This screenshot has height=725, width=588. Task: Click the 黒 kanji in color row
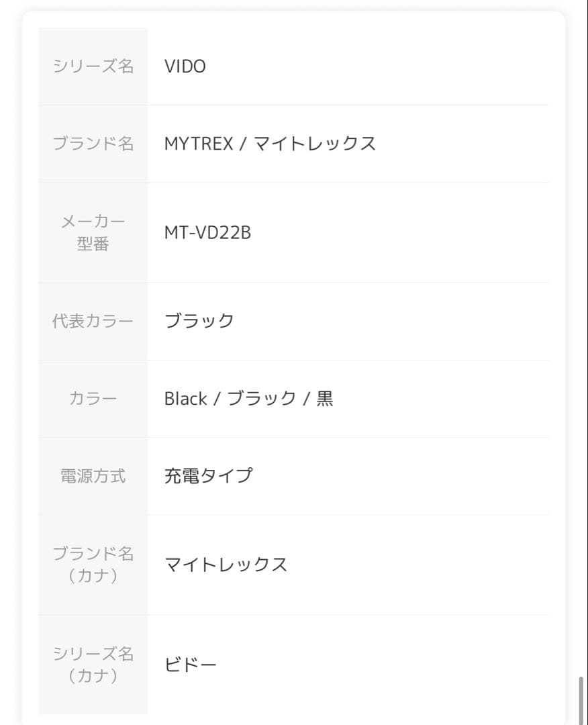(x=325, y=399)
